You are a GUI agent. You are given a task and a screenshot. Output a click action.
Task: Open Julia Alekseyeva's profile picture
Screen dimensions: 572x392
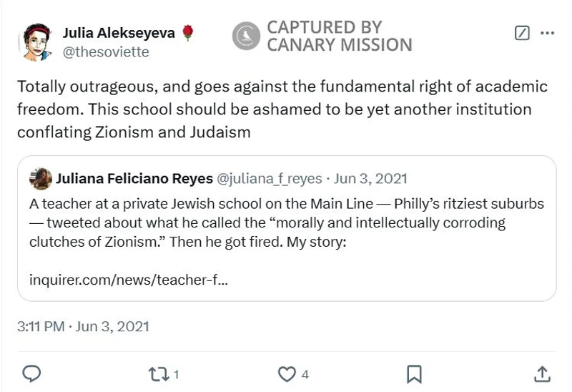point(35,42)
